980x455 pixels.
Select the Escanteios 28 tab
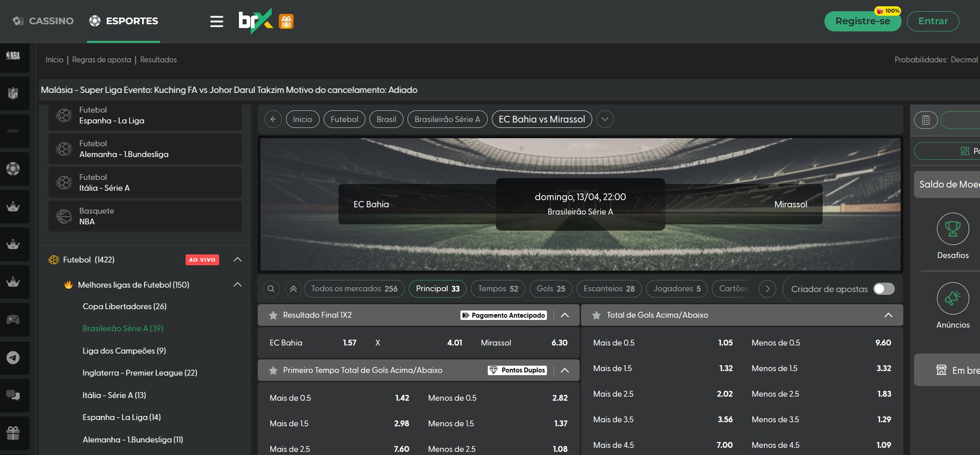tap(609, 289)
